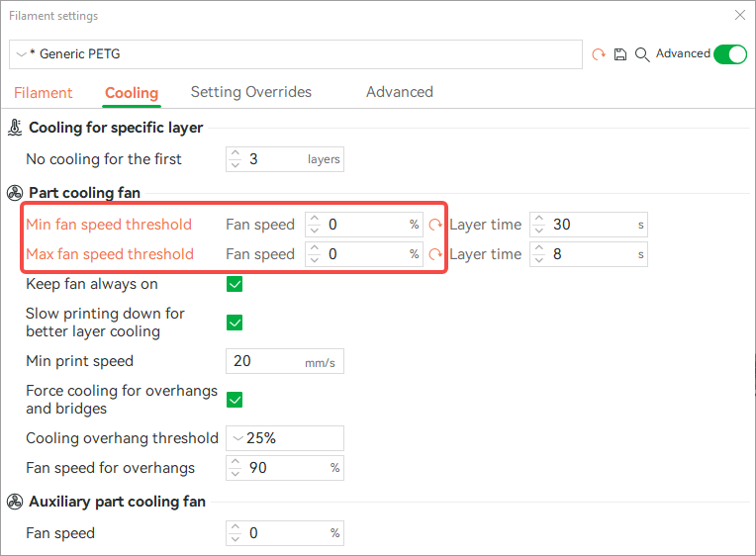
Task: Toggle the Advanced mode switch
Action: coord(730,54)
